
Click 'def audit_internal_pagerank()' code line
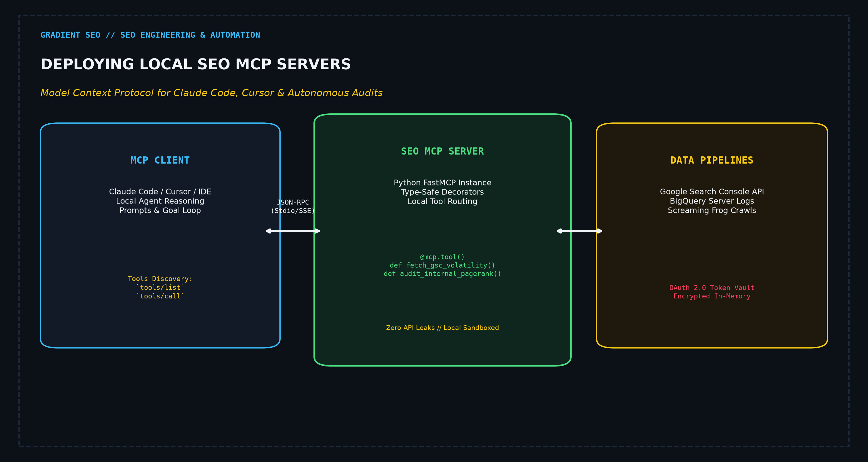[x=442, y=274]
